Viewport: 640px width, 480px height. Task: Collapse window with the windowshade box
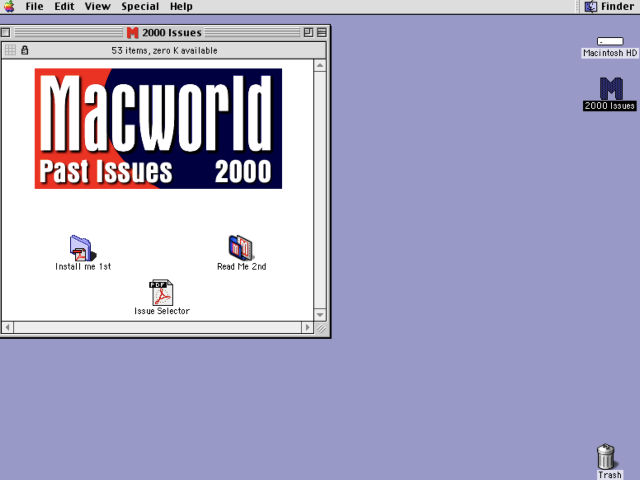(322, 33)
